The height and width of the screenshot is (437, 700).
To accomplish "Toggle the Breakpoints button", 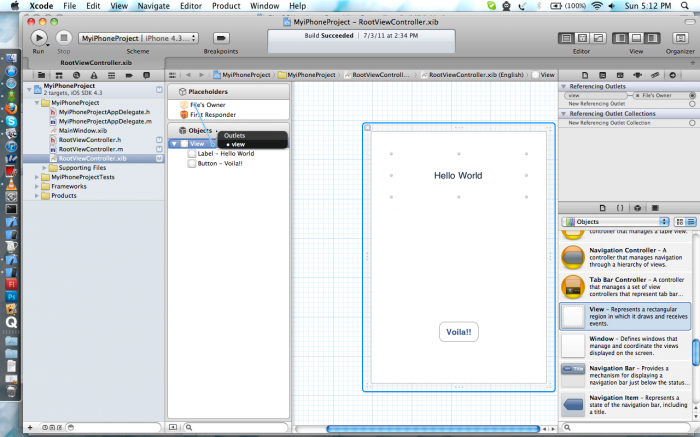I will (221, 38).
